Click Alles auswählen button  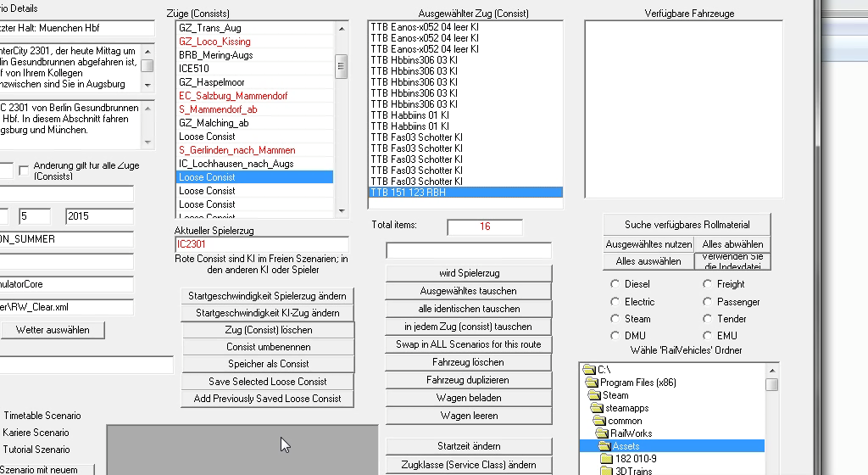coord(648,261)
